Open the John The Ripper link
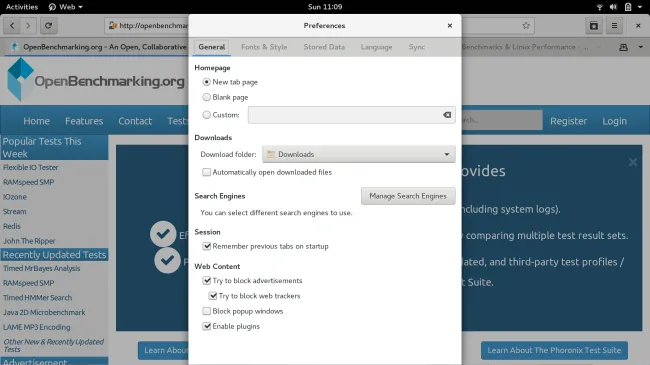 point(29,241)
